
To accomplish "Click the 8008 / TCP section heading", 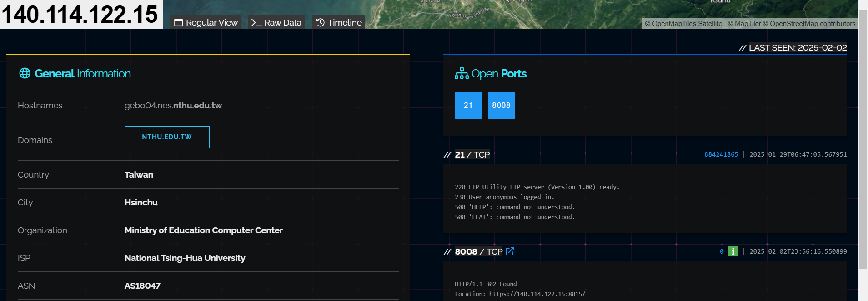I will (x=479, y=251).
